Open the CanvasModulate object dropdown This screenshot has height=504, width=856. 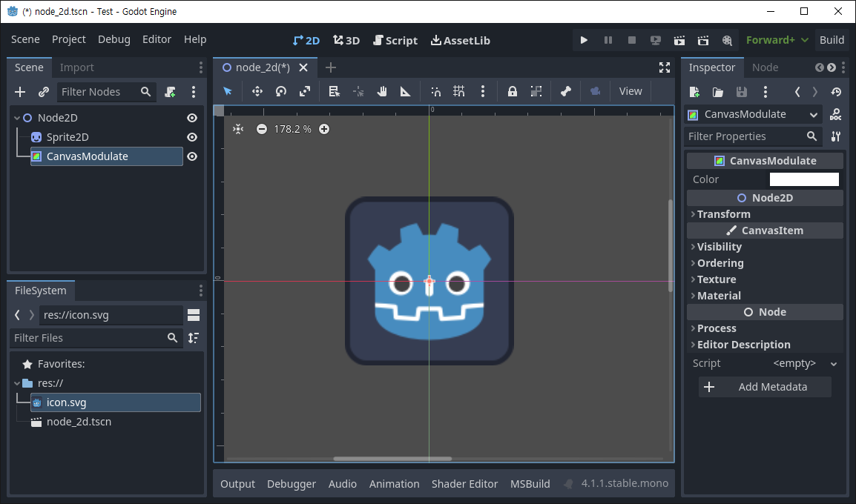(754, 114)
